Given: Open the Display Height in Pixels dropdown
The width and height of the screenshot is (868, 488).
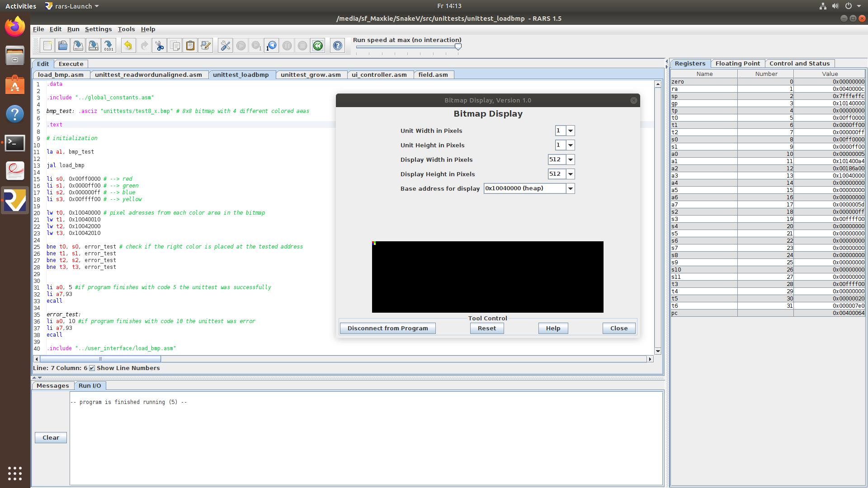Looking at the screenshot, I should (x=571, y=174).
